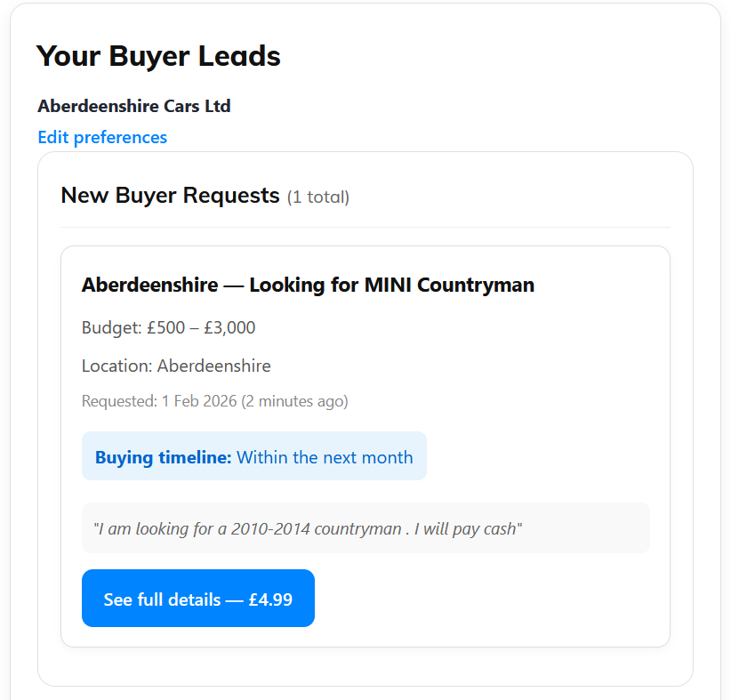Select the Within the next month text
The height and width of the screenshot is (700, 731).
(x=325, y=457)
